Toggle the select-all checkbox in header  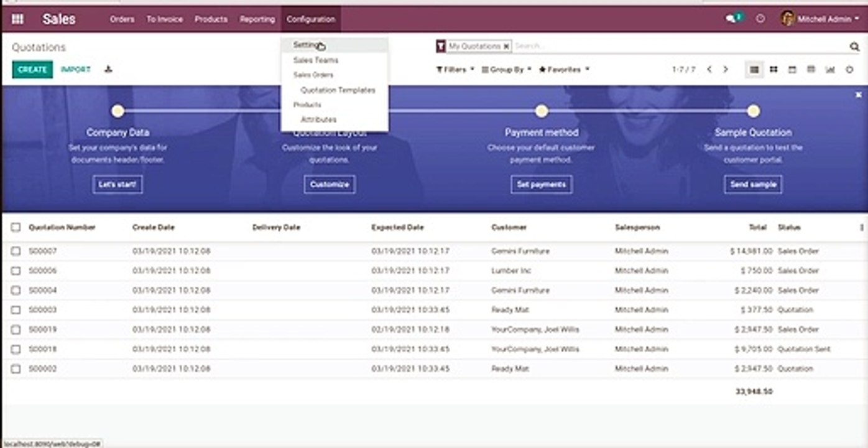point(16,228)
